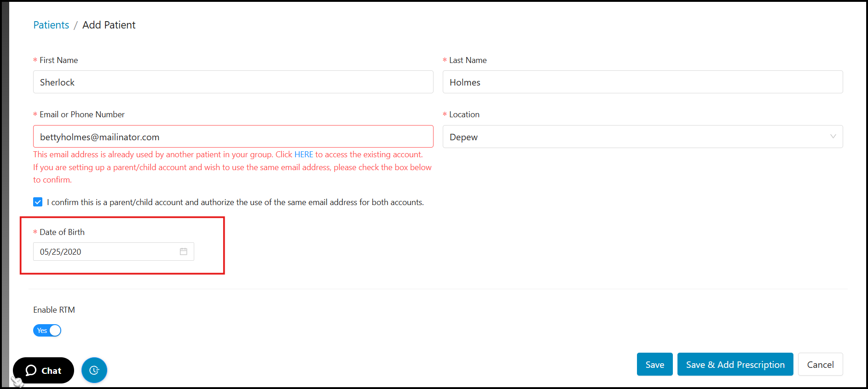Click the Save button
This screenshot has width=868, height=389.
[654, 364]
